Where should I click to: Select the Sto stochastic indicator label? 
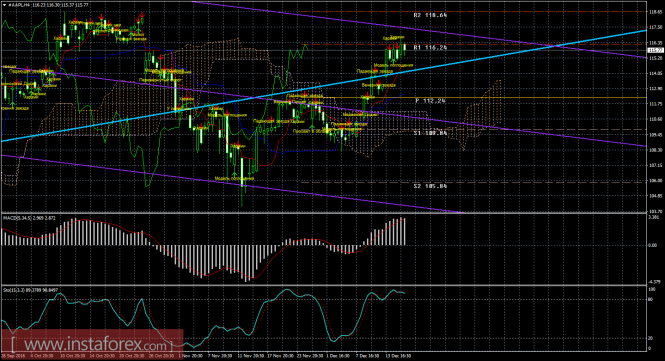tap(30, 290)
